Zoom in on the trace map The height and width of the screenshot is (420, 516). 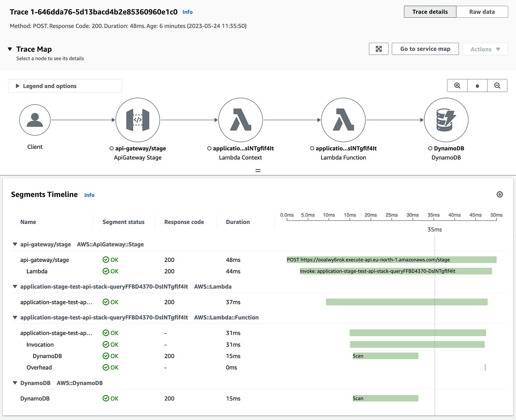point(457,86)
